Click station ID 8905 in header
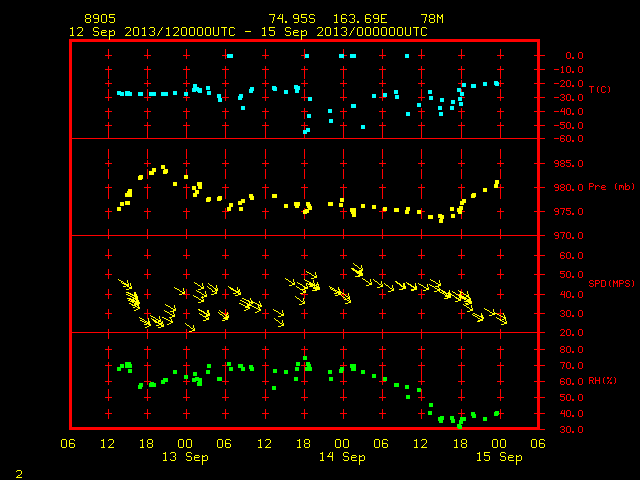640x480 pixels. pos(100,19)
